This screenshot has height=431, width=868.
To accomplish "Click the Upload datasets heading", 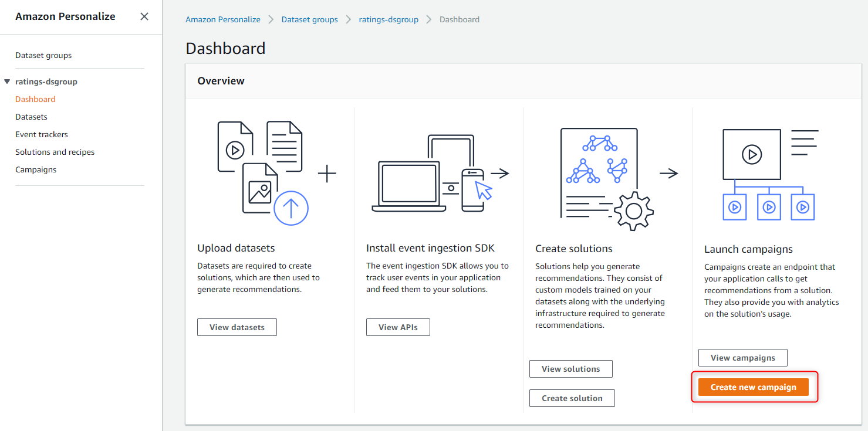I will tap(236, 248).
